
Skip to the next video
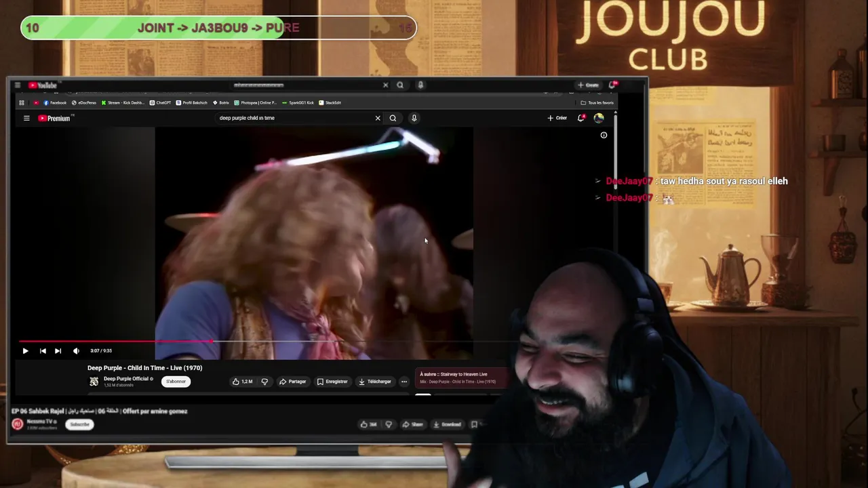pos(58,350)
